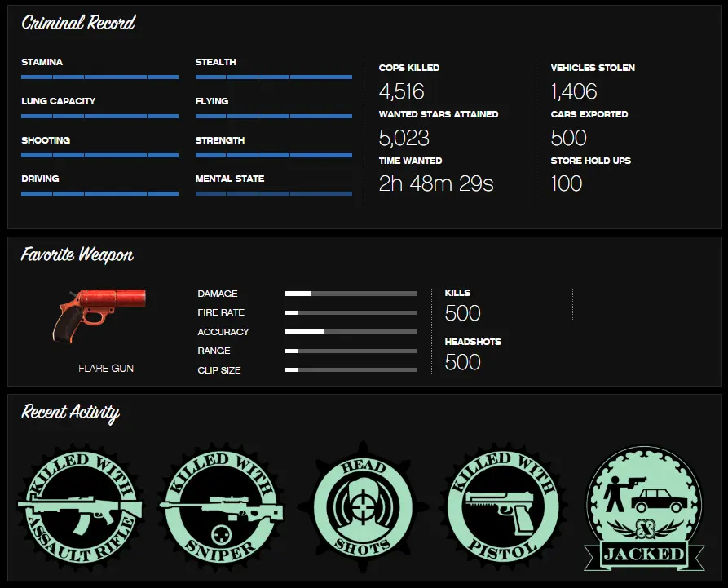Click the Driving skill bar
The width and height of the screenshot is (728, 588).
point(99,193)
